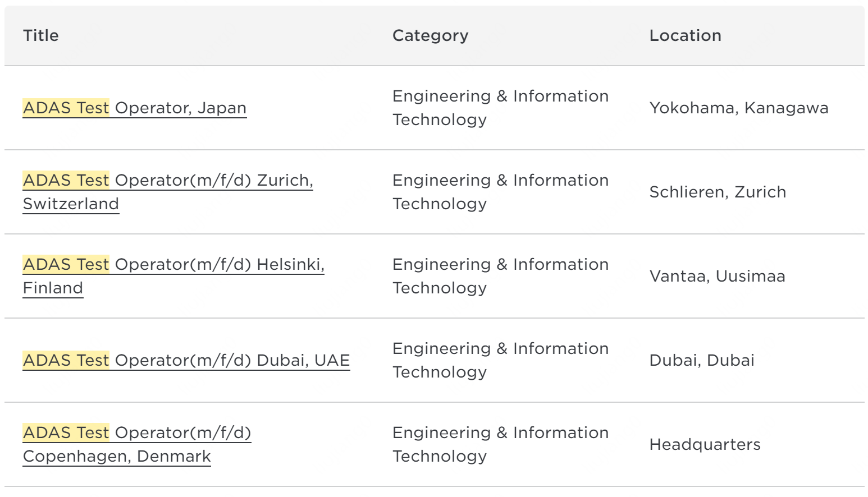Click the word Finland in the Helsinki job title
Viewport: 868px width, 497px height.
(x=53, y=288)
